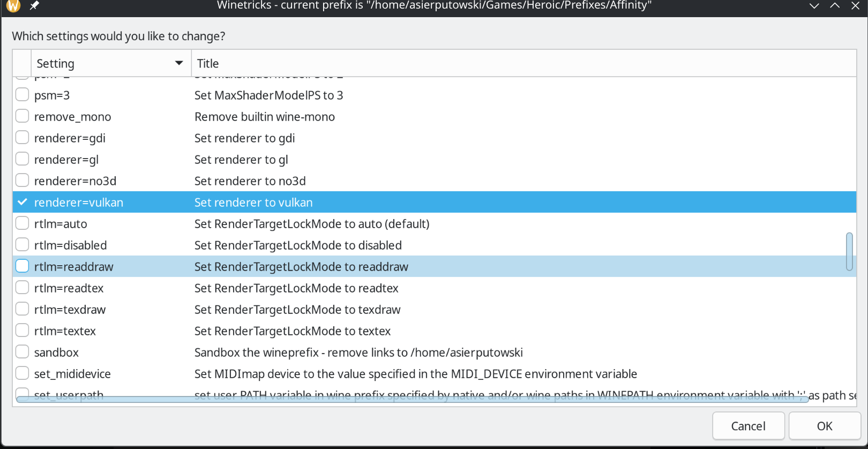Check the psm=3 checkbox
The image size is (868, 449).
22,95
